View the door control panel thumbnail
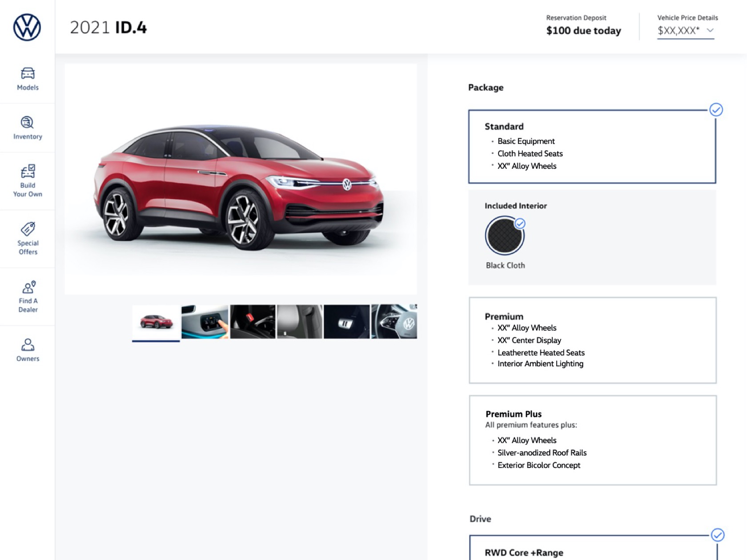747x560 pixels. pos(205,322)
